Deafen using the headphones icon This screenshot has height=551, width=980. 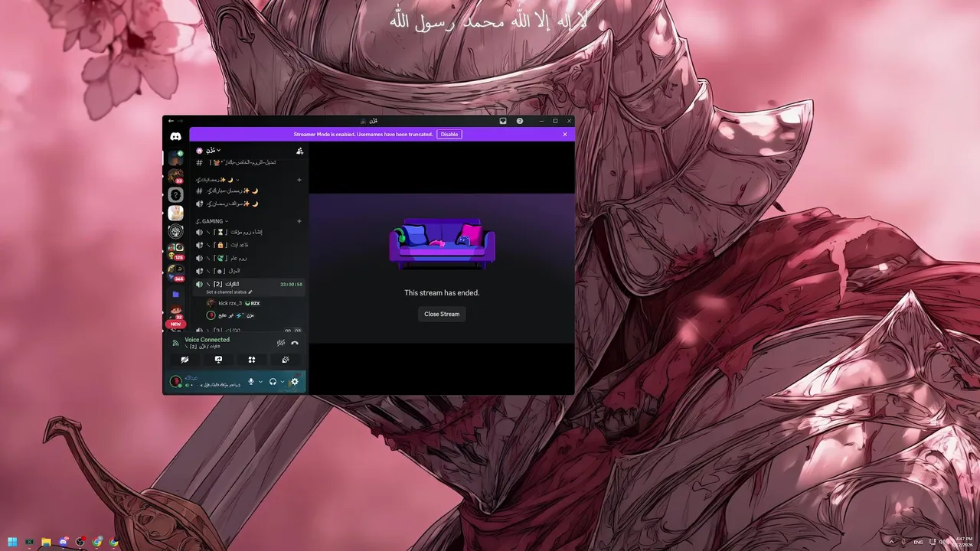[x=273, y=381]
